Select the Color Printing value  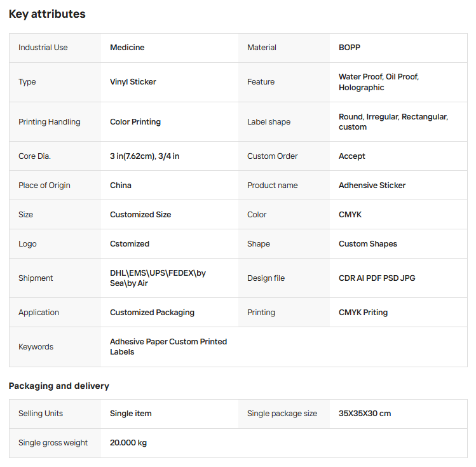point(135,122)
